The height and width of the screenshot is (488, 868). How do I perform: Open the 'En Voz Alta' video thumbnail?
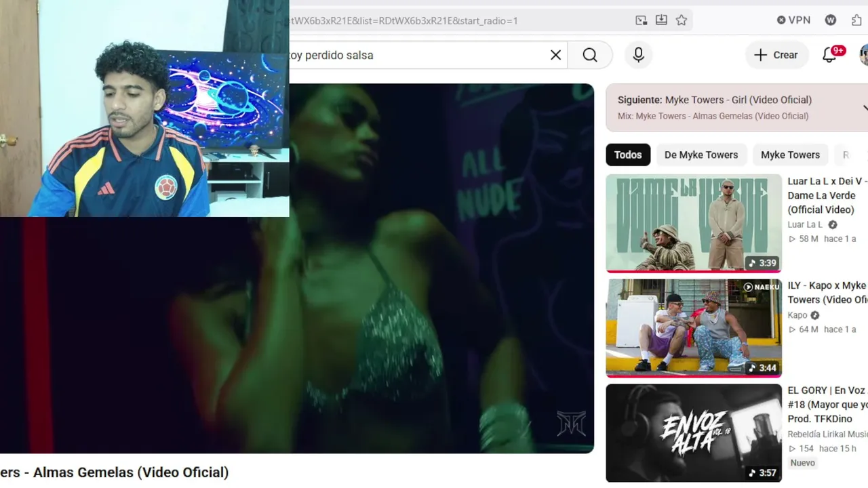[x=694, y=433]
